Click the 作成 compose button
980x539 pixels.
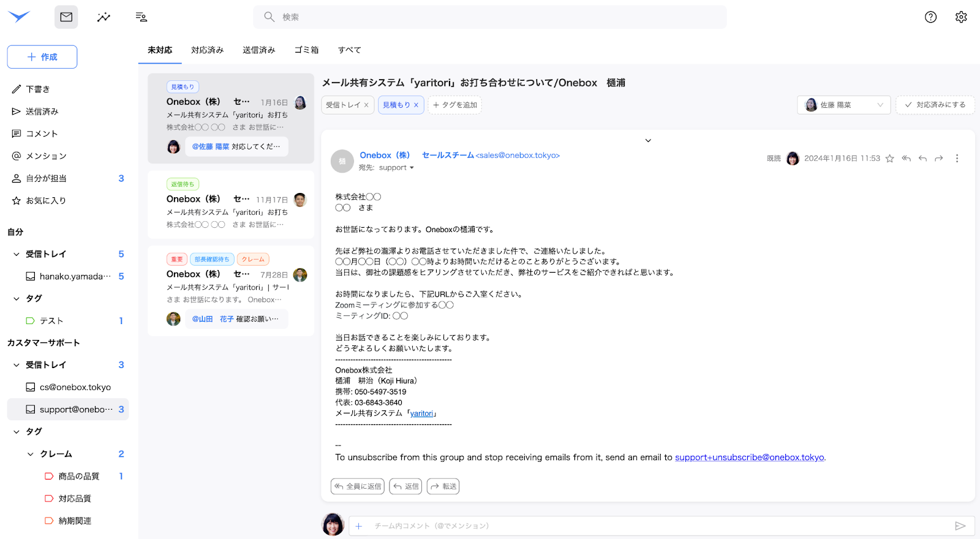[42, 57]
